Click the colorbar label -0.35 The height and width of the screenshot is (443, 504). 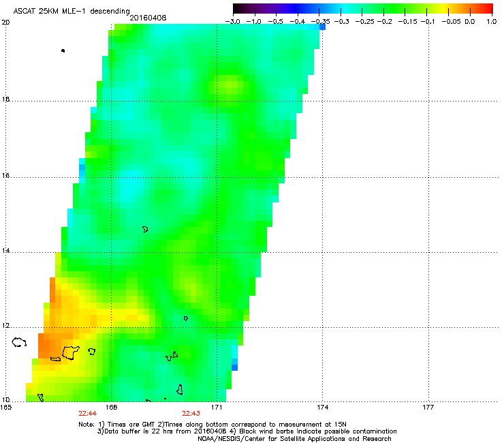pos(320,22)
